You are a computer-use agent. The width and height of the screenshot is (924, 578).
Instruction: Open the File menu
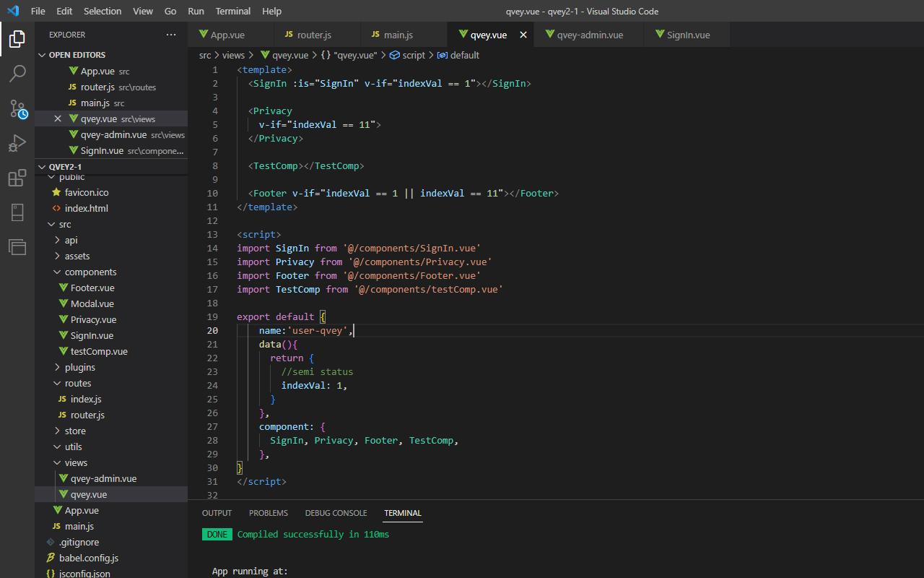pos(38,11)
